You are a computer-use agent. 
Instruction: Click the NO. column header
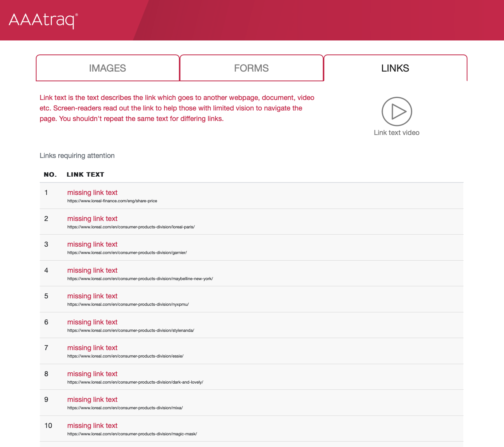tap(50, 175)
